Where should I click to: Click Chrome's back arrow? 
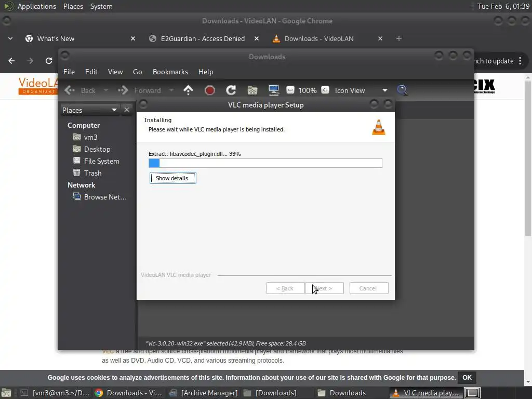tap(11, 61)
